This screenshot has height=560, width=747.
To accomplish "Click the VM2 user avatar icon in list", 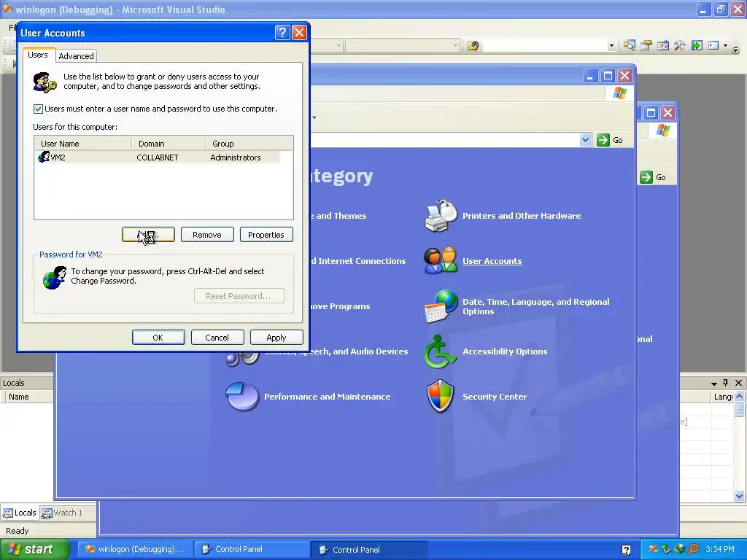I will click(44, 157).
